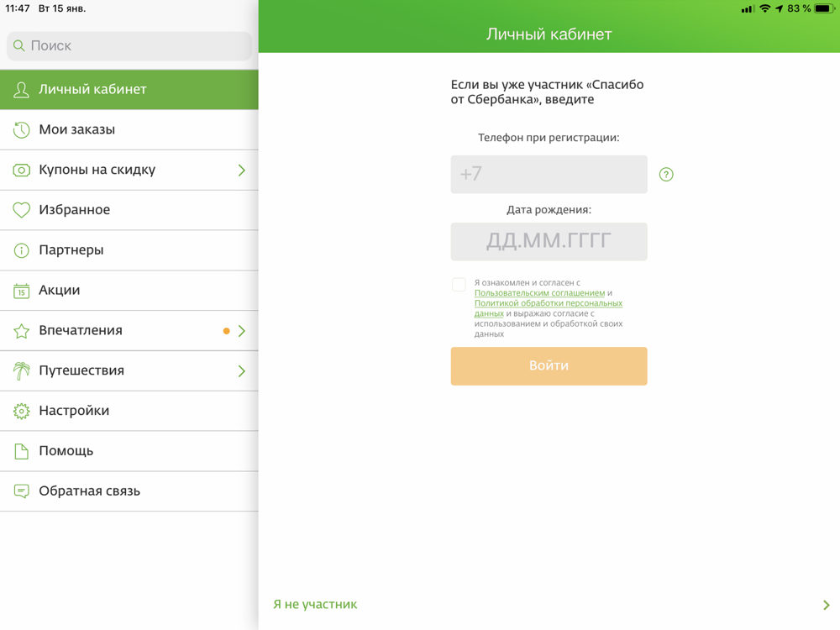Click the orange notification dot on Впечатления
The image size is (840, 630).
(x=227, y=331)
